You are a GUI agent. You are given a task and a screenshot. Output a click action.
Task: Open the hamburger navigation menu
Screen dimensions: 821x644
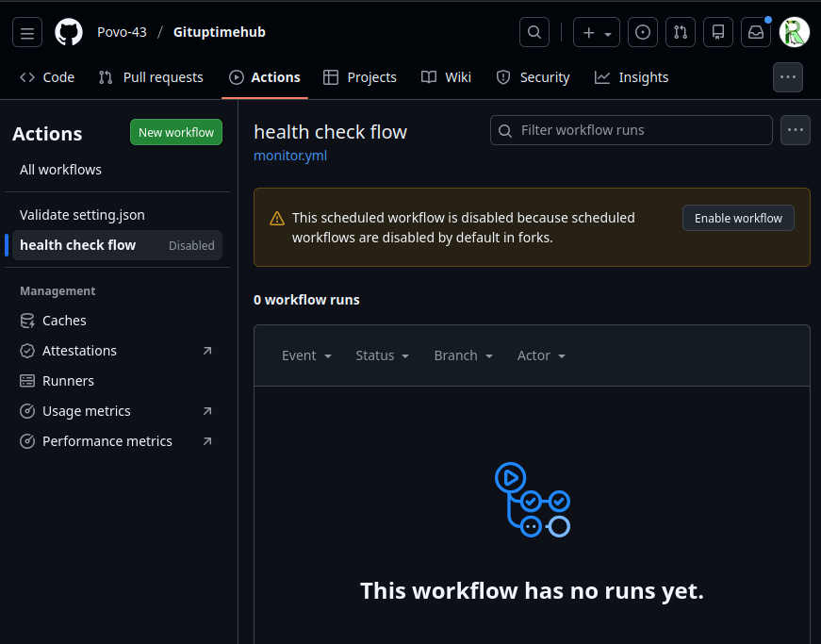pos(27,32)
